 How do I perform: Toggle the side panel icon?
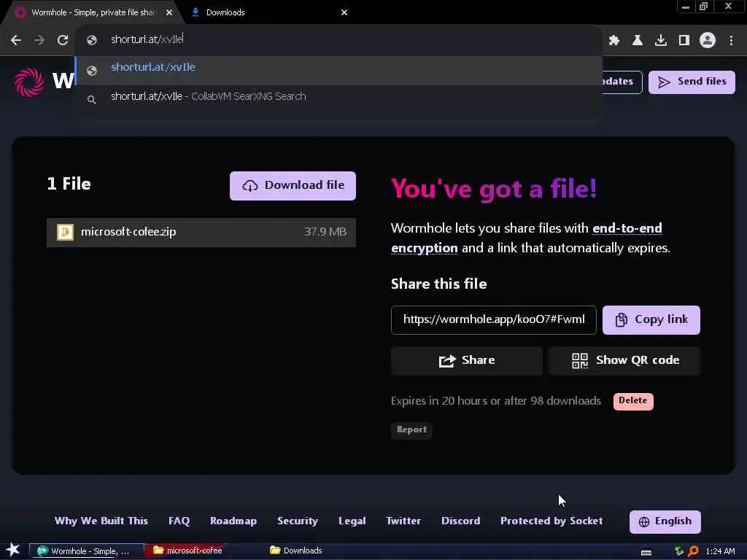pyautogui.click(x=684, y=41)
